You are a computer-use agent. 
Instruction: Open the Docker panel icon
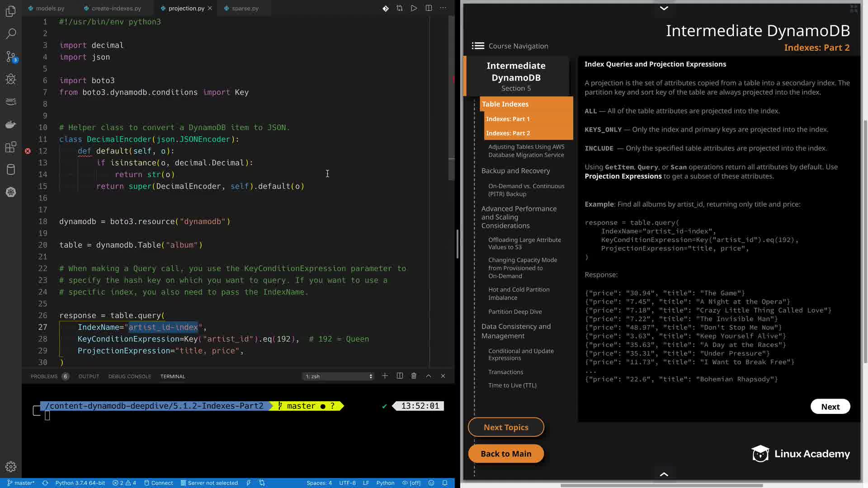click(x=11, y=124)
